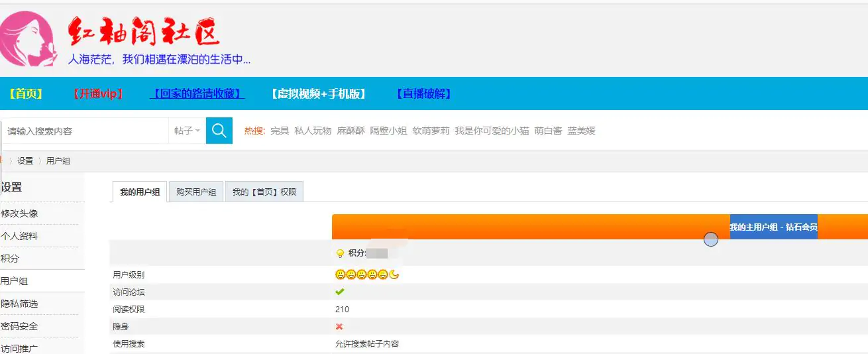Open 隐私筛选 in the settings sidebar
Image resolution: width=868 pixels, height=354 pixels.
pyautogui.click(x=19, y=304)
